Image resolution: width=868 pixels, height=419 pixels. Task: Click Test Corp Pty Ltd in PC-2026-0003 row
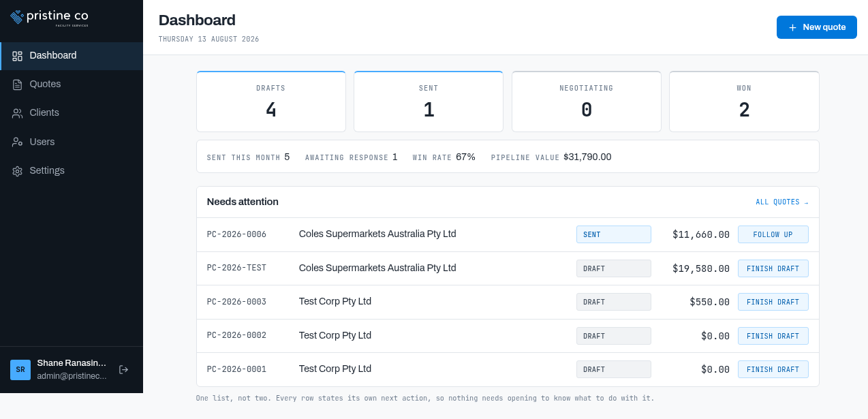[x=335, y=301]
